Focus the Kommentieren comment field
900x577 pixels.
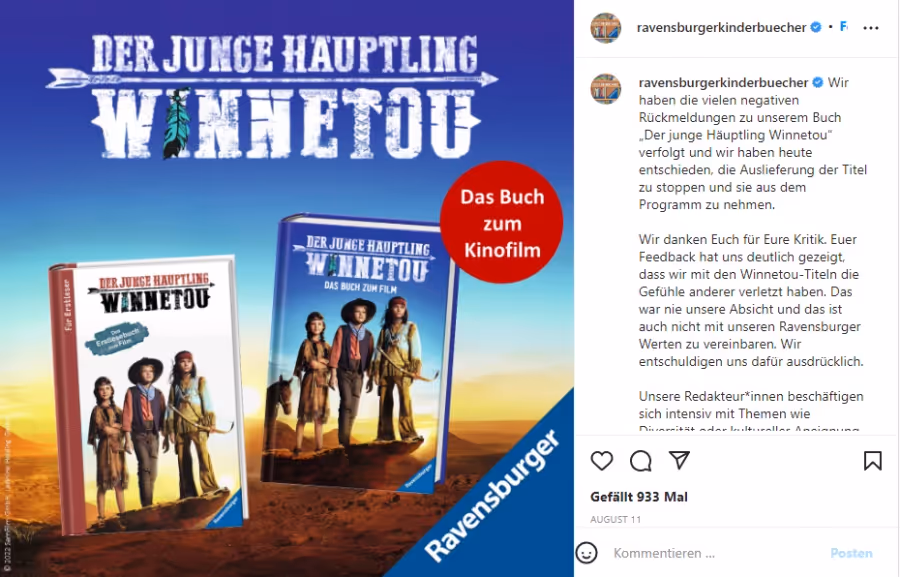click(714, 553)
